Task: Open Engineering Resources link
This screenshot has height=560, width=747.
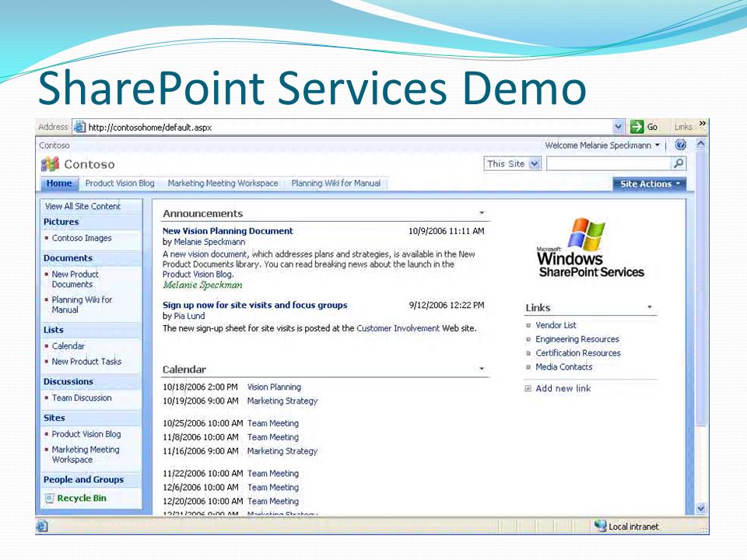Action: pos(577,339)
